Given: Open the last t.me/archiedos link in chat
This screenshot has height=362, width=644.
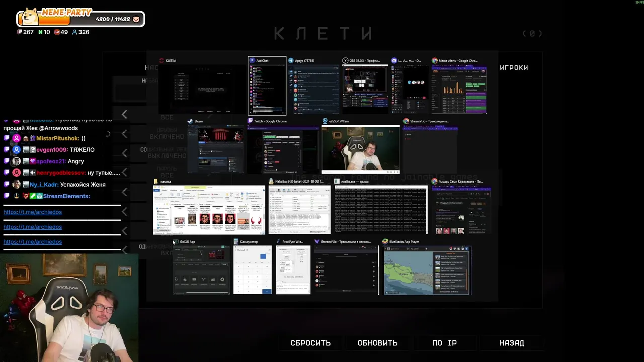Looking at the screenshot, I should tap(33, 242).
